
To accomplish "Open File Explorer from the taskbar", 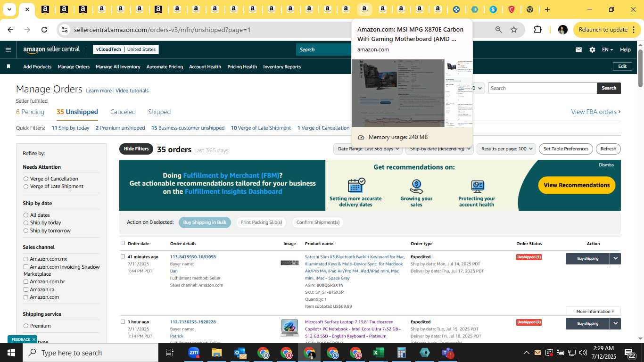I will pyautogui.click(x=216, y=353).
